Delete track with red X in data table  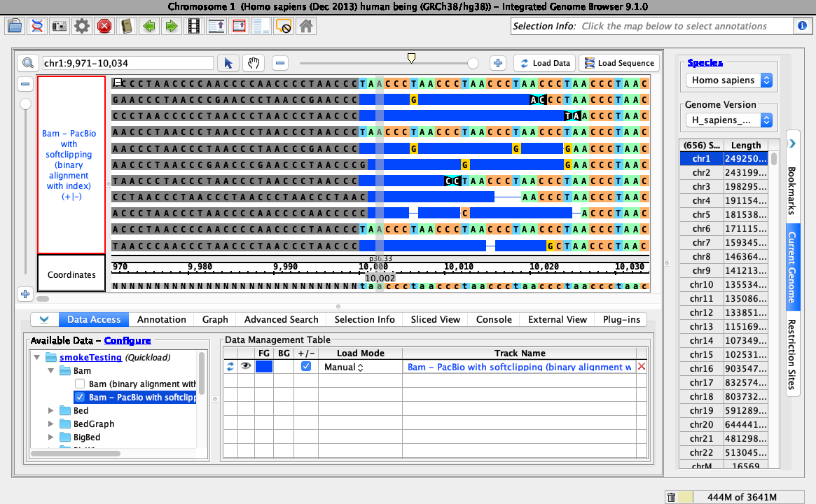[x=642, y=367]
